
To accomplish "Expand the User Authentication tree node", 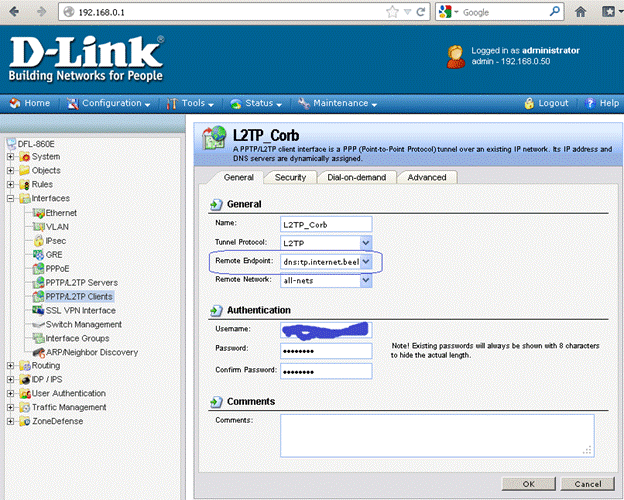I will pos(11,393).
